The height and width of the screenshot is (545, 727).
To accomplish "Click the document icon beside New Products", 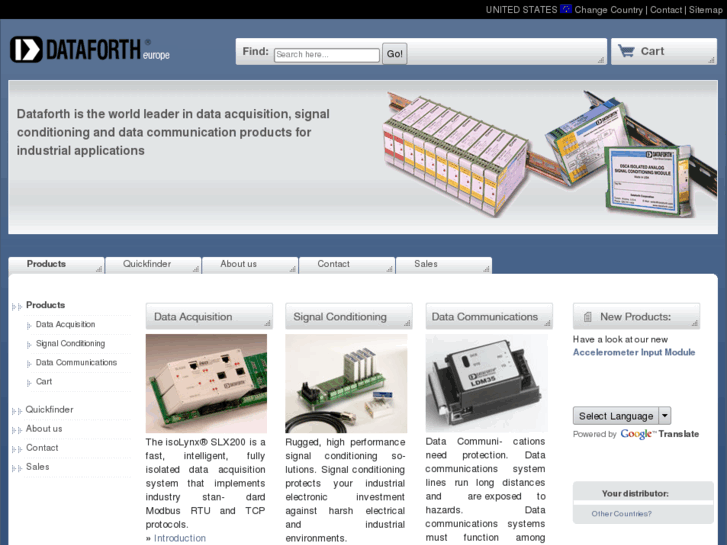I will pos(587,317).
